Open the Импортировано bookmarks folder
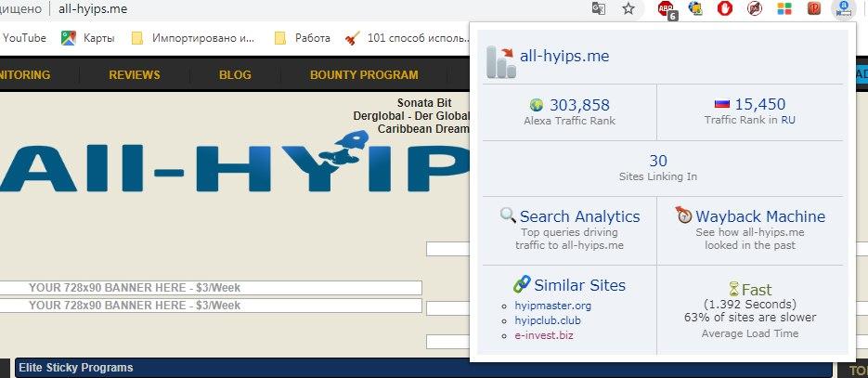This screenshot has width=868, height=378. [x=194, y=38]
